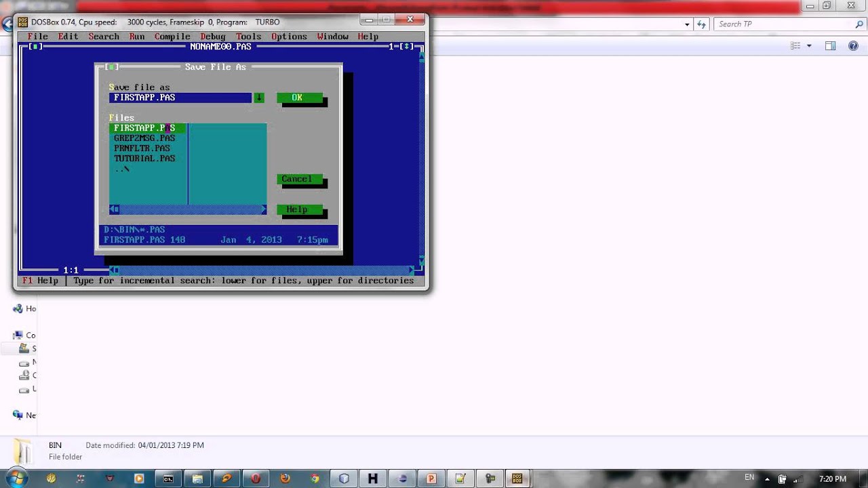Open the file name history drop-down arrow
This screenshot has height=488, width=868.
click(259, 98)
